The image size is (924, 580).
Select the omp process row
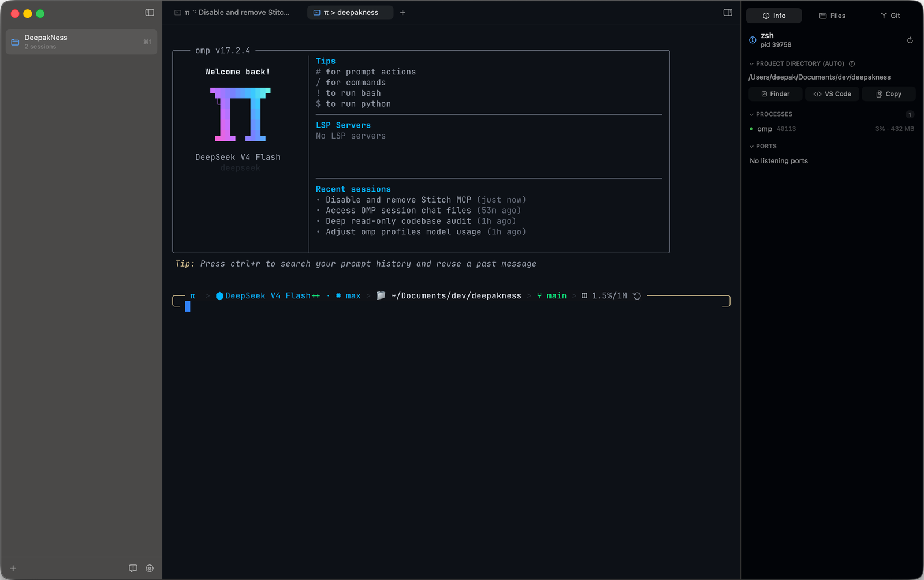[832, 129]
